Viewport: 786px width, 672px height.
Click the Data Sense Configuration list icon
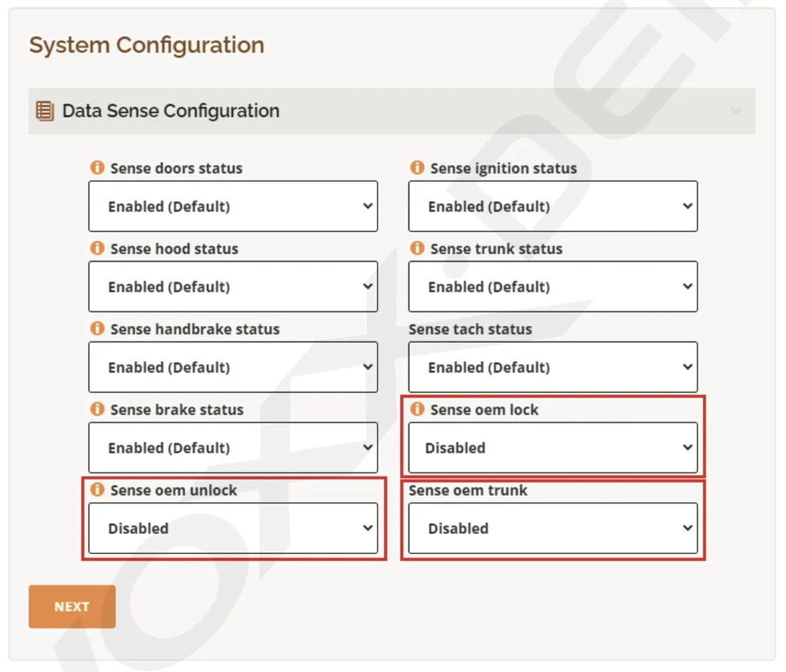[x=45, y=111]
